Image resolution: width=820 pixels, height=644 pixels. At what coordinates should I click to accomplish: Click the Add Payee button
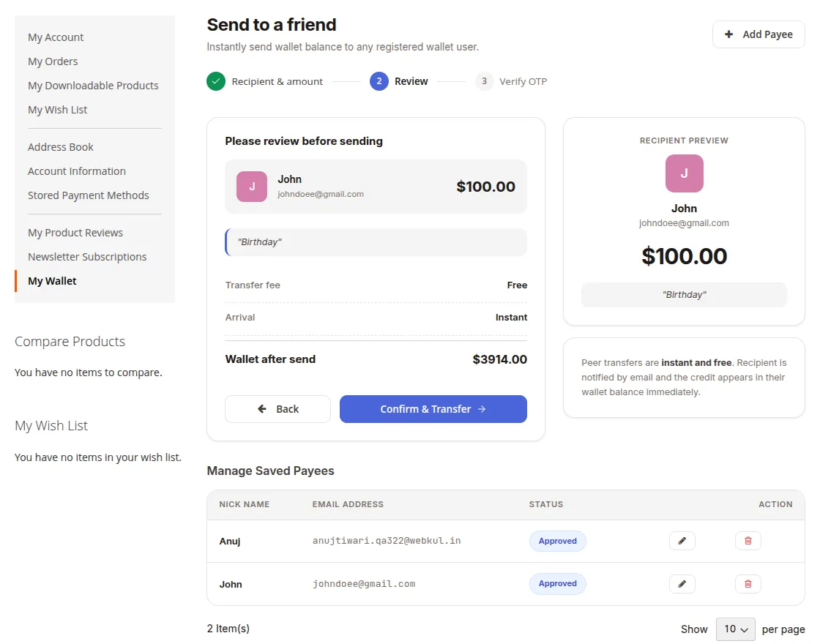point(758,34)
